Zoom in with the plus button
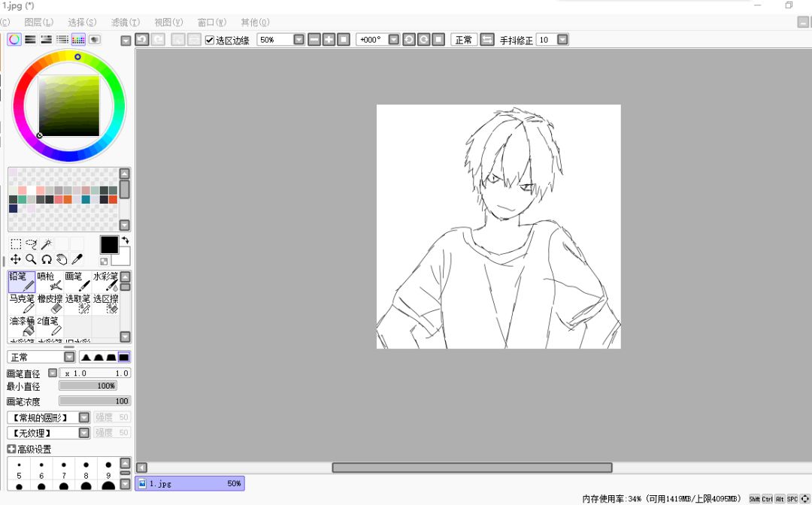 point(329,39)
